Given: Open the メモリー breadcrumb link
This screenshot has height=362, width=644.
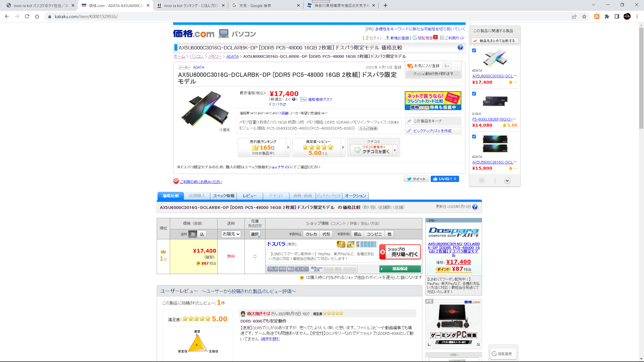Looking at the screenshot, I should pyautogui.click(x=215, y=56).
